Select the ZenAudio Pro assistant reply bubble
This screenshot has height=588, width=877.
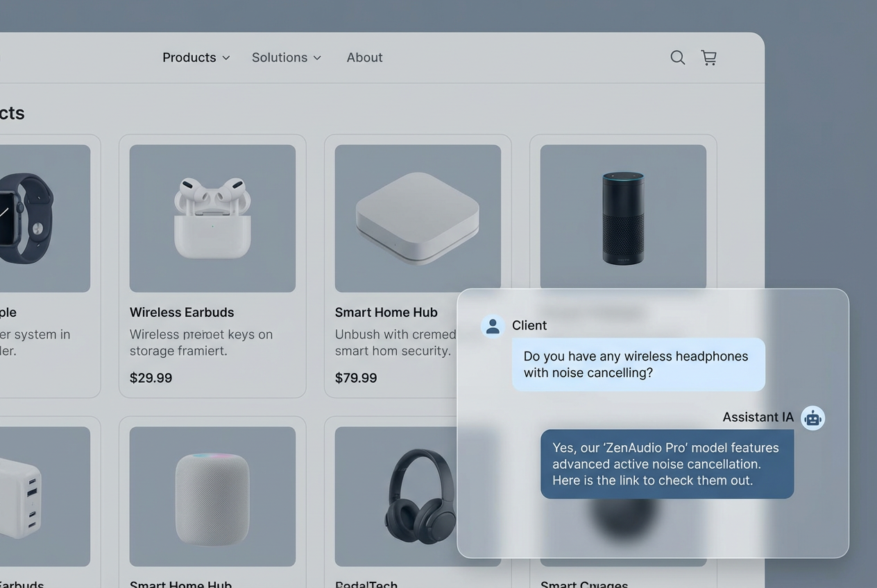point(666,464)
